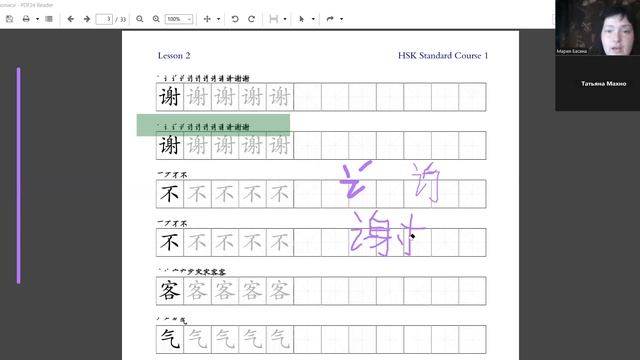The width and height of the screenshot is (640, 360).
Task: Click the '/ 33' total pages label
Action: tap(120, 19)
